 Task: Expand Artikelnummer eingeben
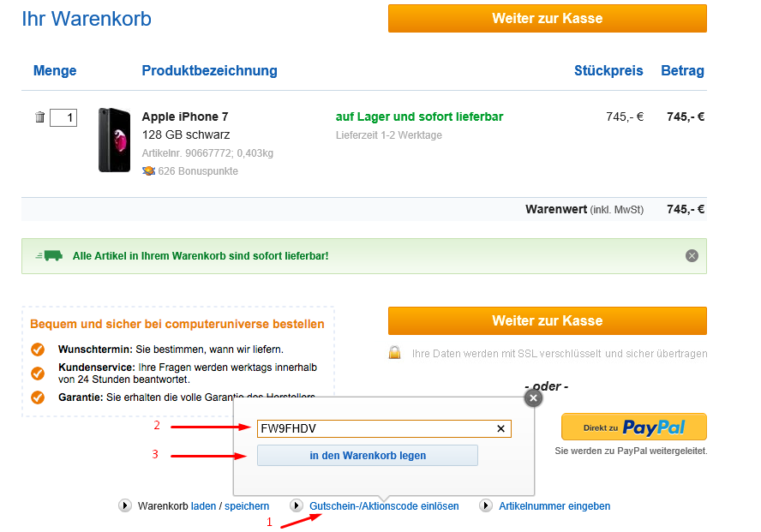click(554, 505)
